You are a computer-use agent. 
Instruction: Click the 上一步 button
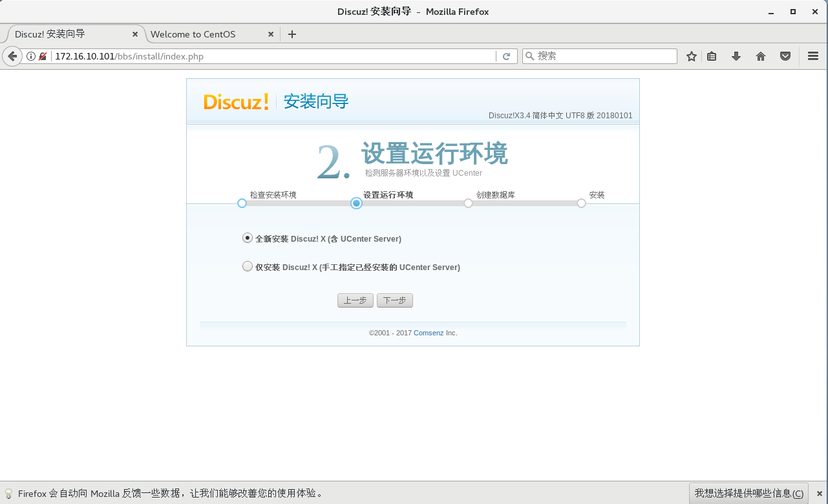tap(356, 300)
